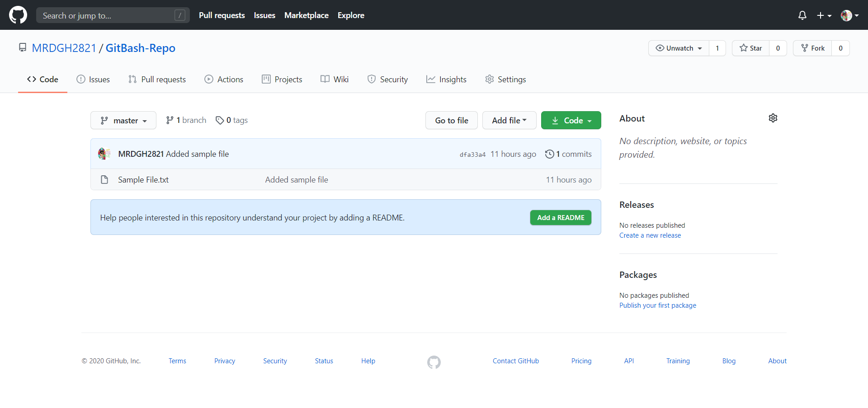Click the forks count 0
The image size is (868, 408).
pos(841,48)
